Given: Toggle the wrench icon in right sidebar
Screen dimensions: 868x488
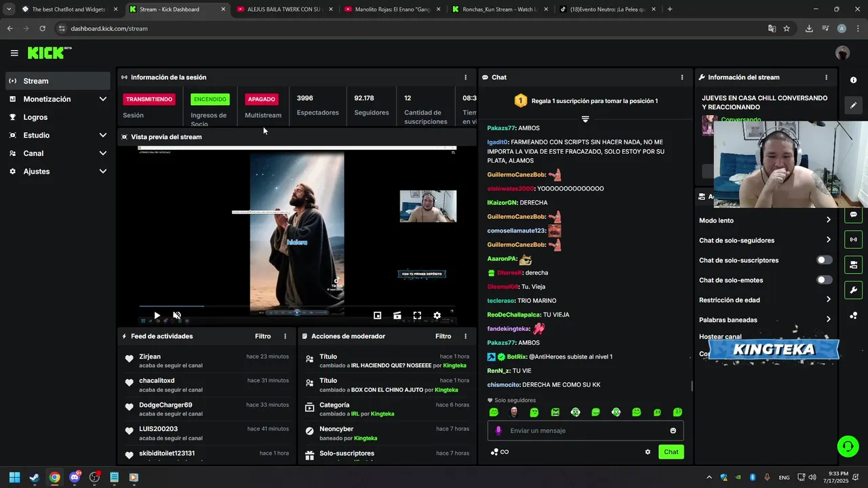Looking at the screenshot, I should (x=853, y=290).
